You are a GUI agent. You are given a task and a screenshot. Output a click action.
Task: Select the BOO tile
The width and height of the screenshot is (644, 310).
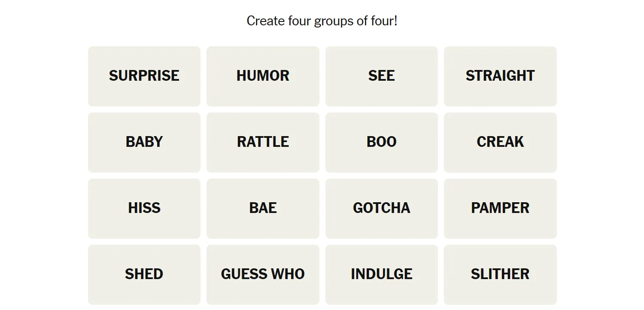382,143
